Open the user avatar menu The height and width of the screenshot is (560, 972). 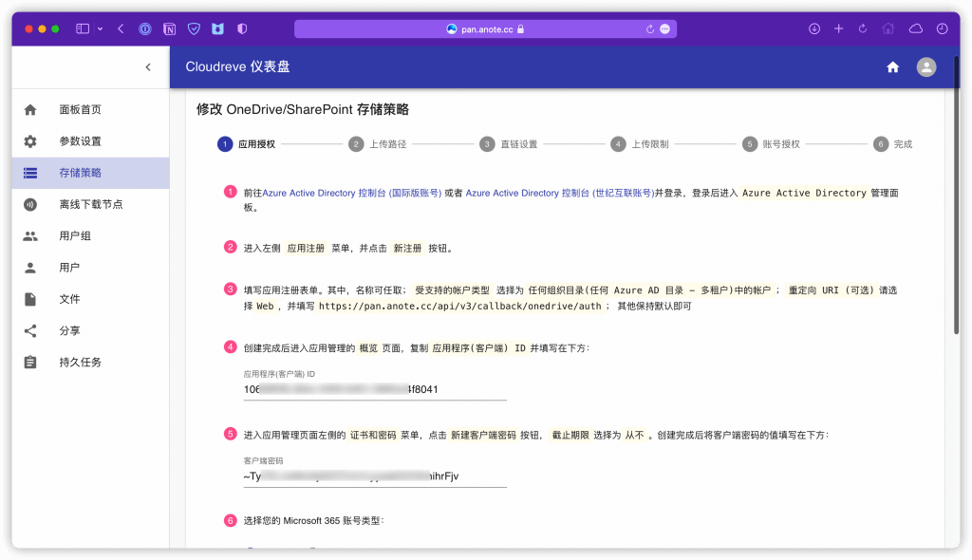tap(925, 66)
